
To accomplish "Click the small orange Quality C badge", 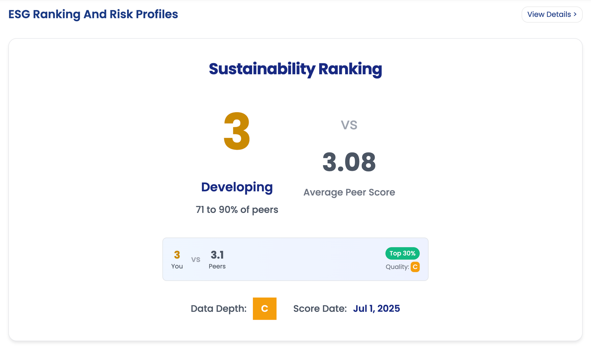I will [x=415, y=267].
